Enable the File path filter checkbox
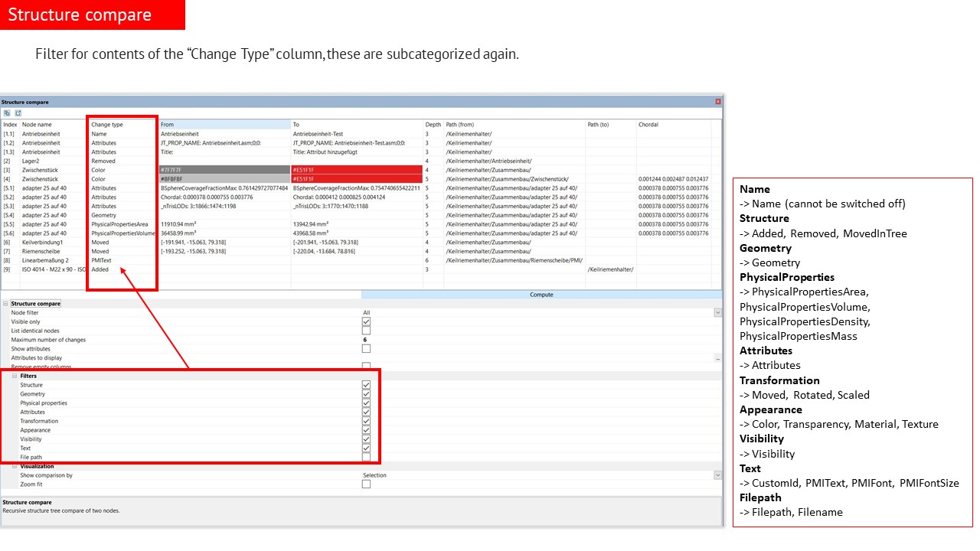This screenshot has height=551, width=980. (x=366, y=458)
